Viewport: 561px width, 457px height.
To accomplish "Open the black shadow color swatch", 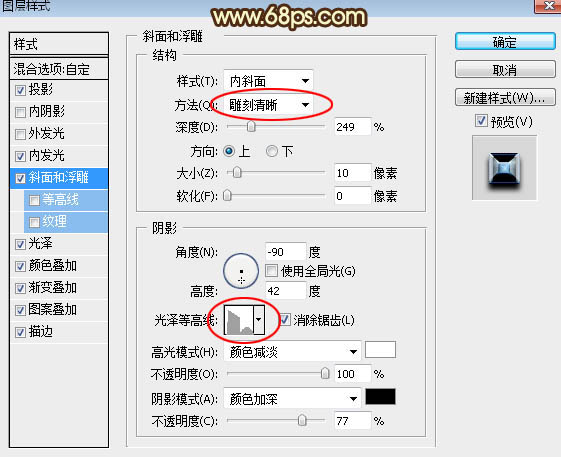I will (x=380, y=397).
